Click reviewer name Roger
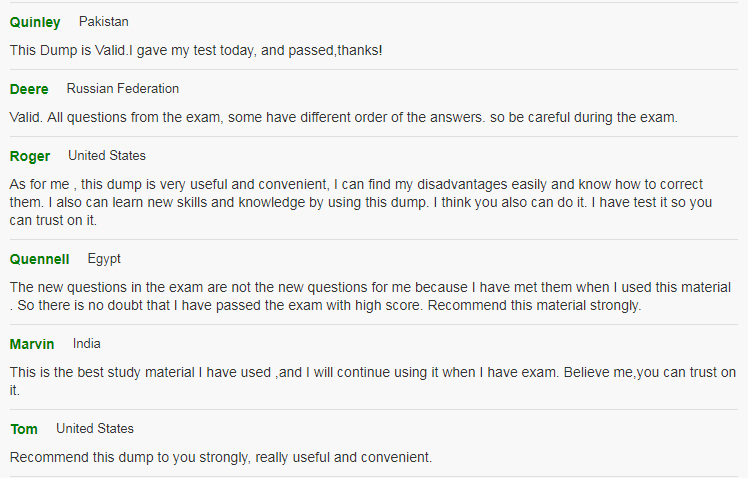748x478 pixels. (30, 156)
